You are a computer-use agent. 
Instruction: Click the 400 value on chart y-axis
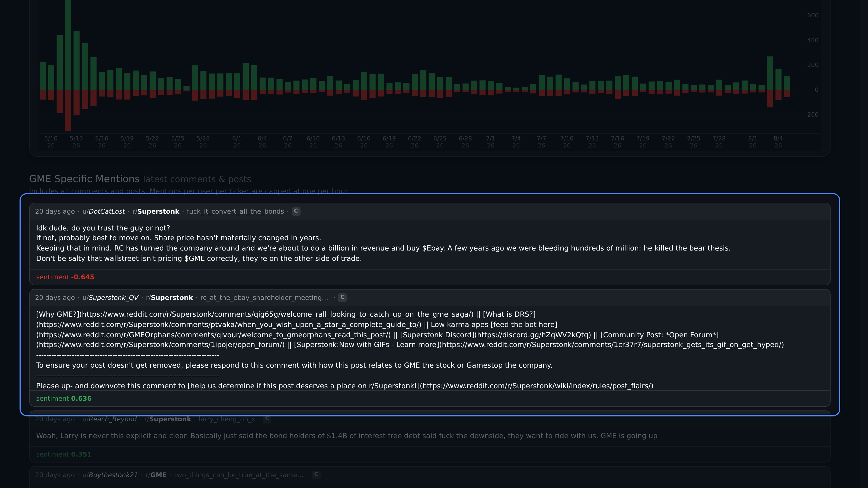[813, 40]
